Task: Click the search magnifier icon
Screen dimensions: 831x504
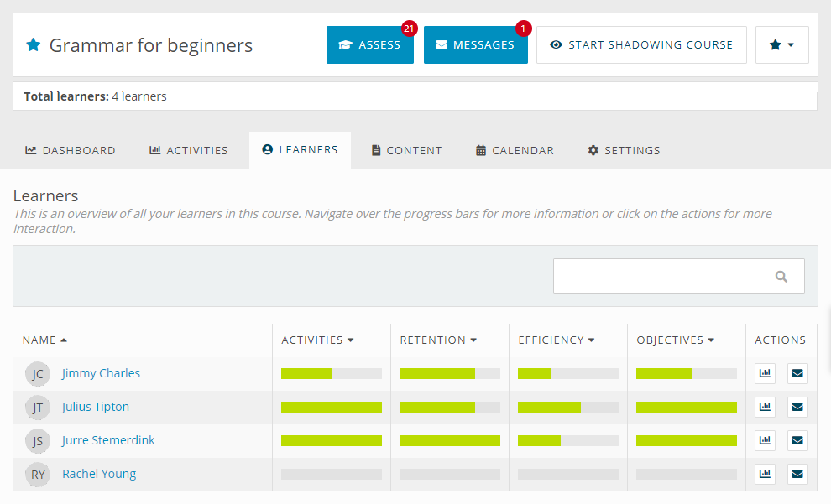Action: [x=781, y=275]
